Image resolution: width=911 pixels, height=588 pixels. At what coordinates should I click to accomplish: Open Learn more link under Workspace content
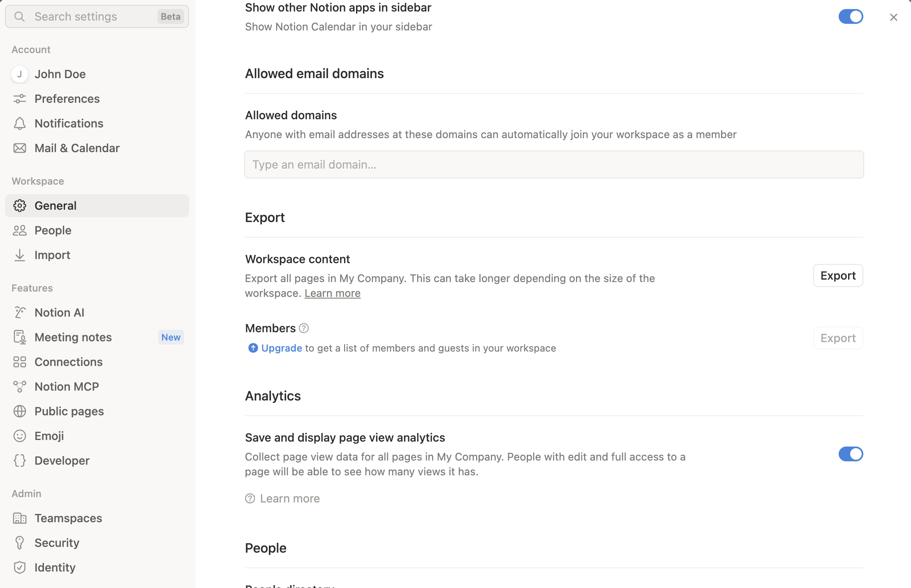click(x=333, y=293)
